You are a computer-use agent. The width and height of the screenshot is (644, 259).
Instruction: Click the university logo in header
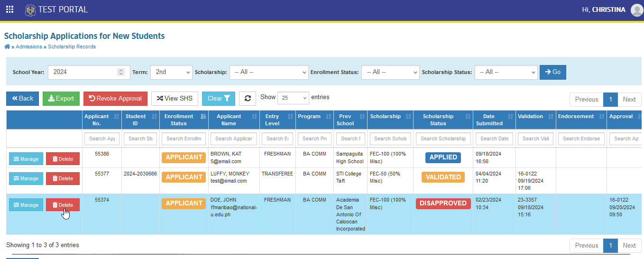click(x=30, y=9)
